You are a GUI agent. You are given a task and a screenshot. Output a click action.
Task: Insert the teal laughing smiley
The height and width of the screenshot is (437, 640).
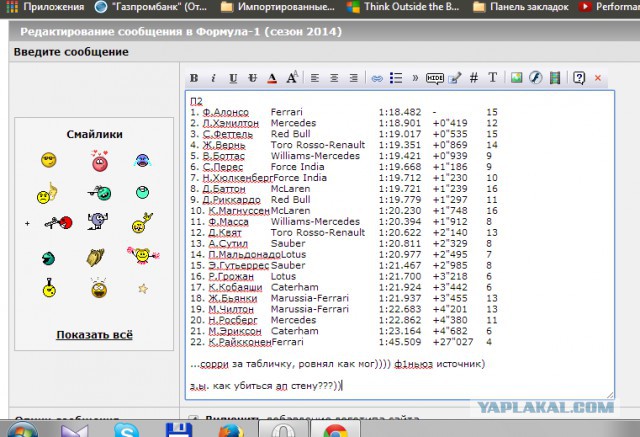pos(48,258)
